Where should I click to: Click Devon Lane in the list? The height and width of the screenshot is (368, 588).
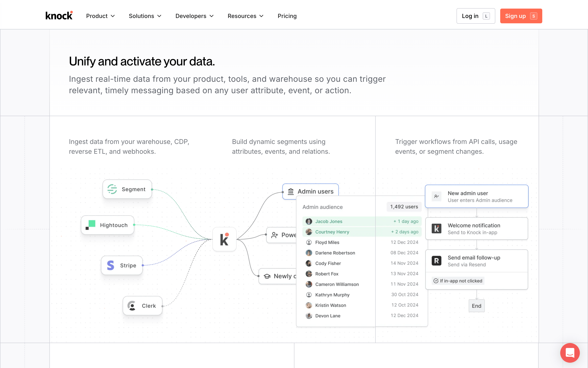click(327, 316)
